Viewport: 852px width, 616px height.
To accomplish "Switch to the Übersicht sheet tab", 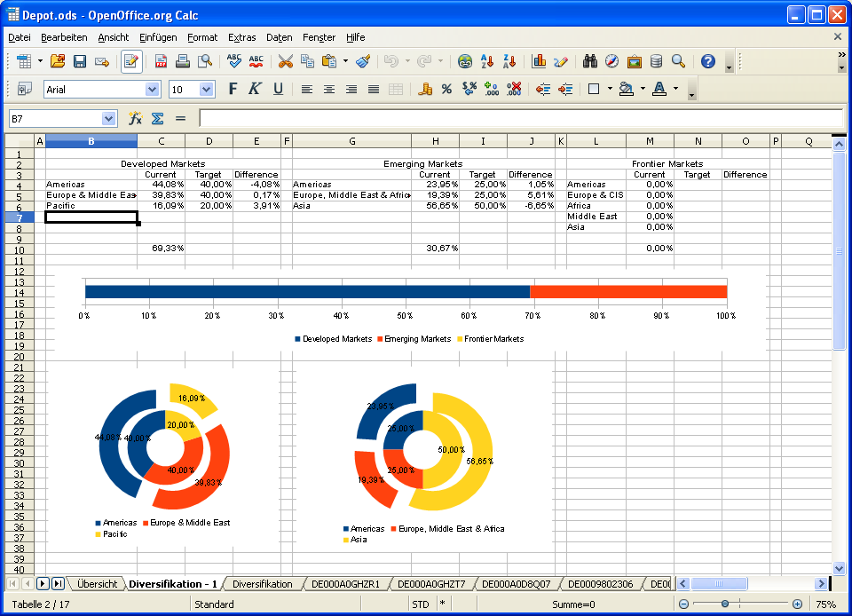I will (97, 584).
